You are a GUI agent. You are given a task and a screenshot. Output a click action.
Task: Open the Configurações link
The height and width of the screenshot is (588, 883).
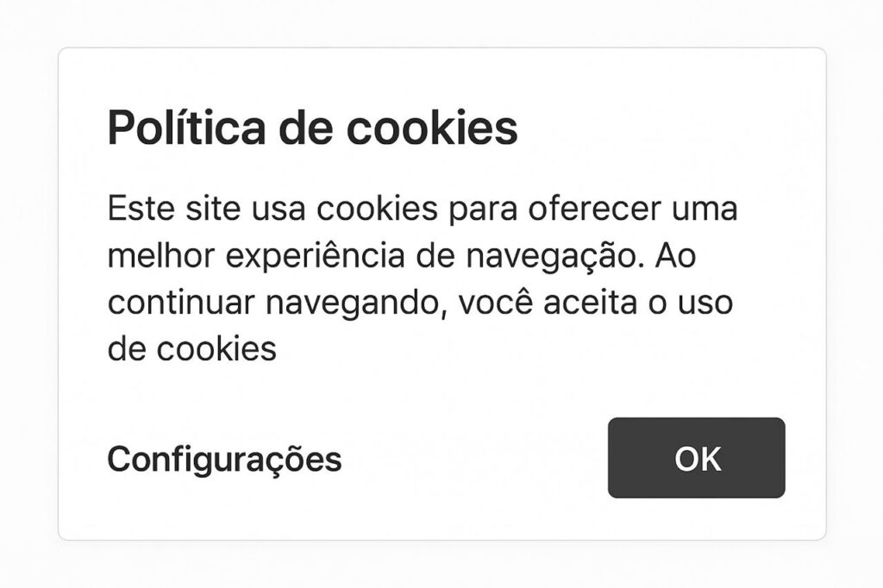(x=224, y=459)
